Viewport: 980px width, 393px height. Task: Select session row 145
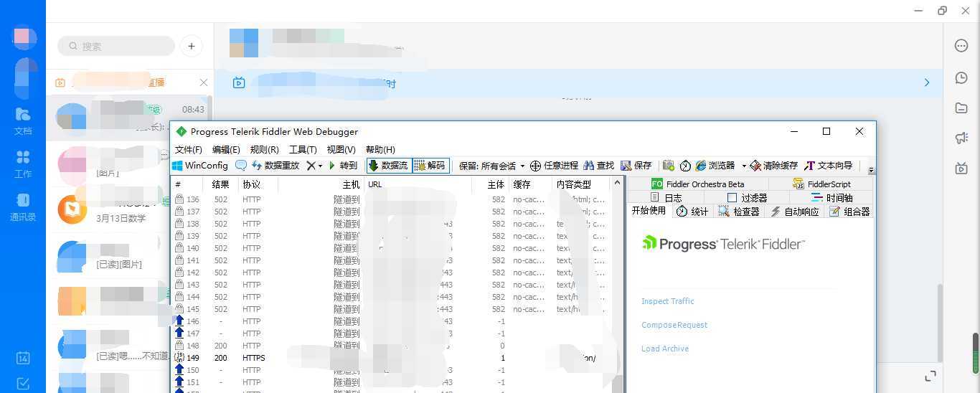click(391, 309)
